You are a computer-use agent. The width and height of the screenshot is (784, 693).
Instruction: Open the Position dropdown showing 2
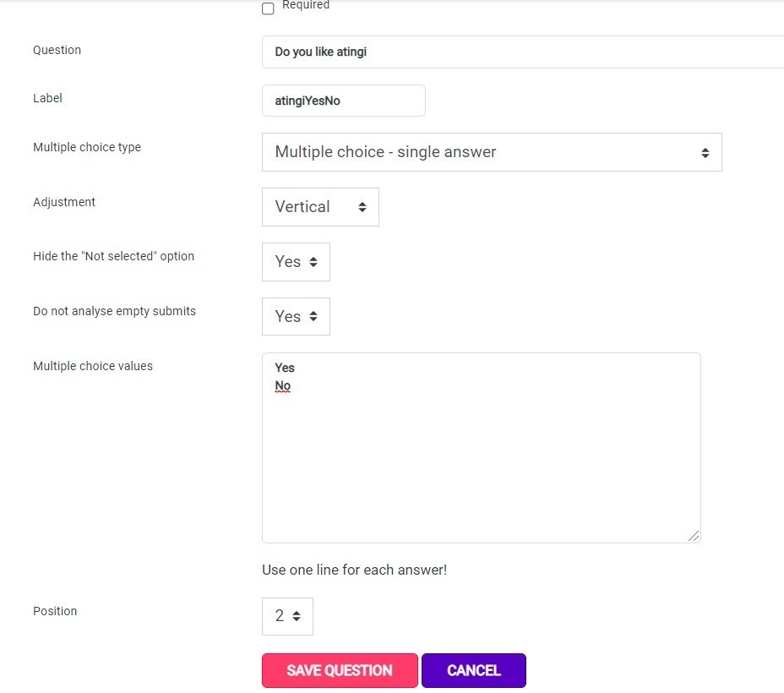click(287, 616)
